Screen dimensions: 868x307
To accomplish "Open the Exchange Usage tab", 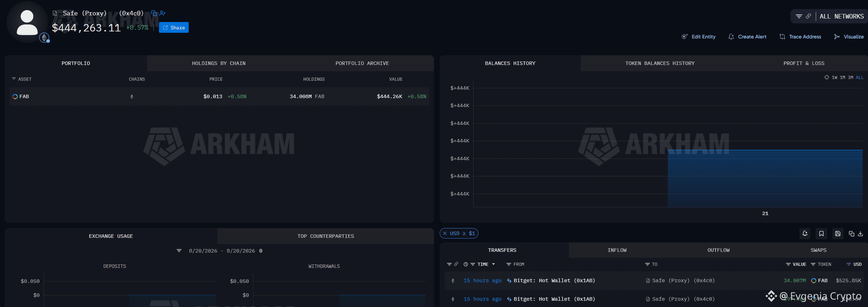I will click(x=111, y=236).
